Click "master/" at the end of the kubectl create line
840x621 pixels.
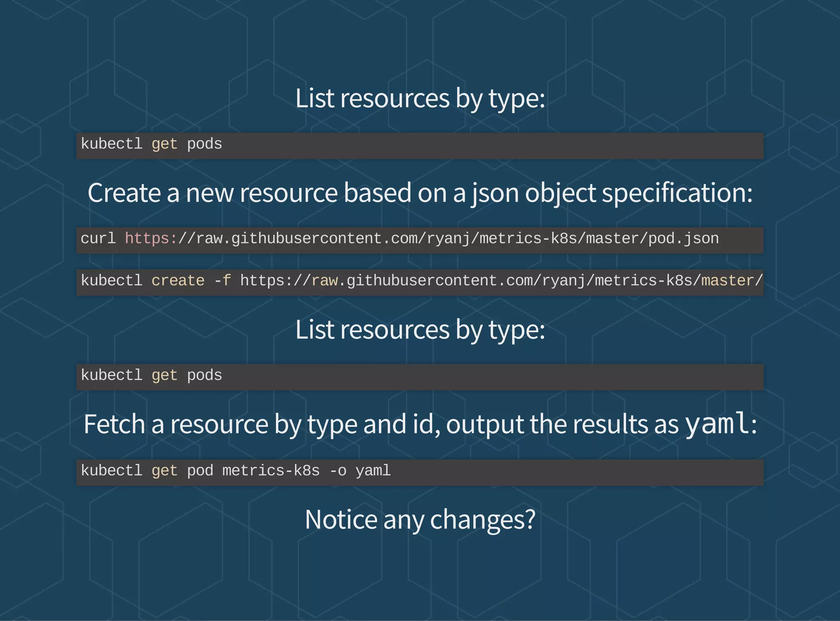(732, 281)
